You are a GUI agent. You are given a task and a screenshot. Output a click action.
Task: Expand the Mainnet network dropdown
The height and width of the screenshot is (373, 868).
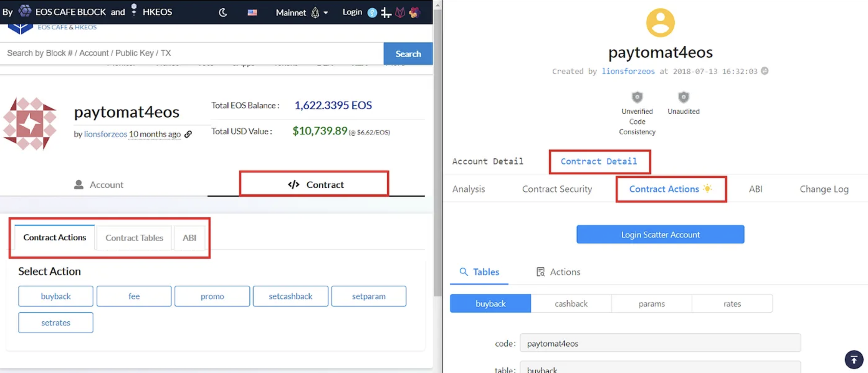302,12
